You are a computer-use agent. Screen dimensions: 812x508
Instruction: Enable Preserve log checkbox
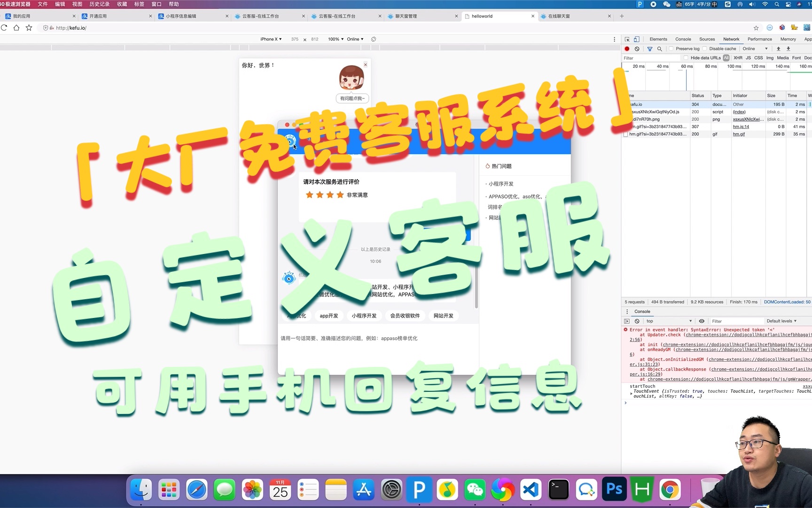(671, 49)
